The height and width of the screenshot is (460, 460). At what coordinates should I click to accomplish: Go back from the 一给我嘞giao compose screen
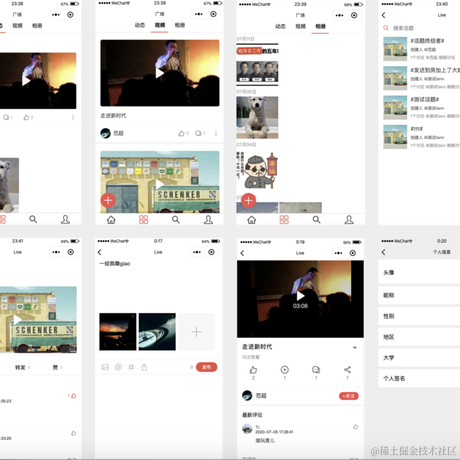click(x=99, y=252)
